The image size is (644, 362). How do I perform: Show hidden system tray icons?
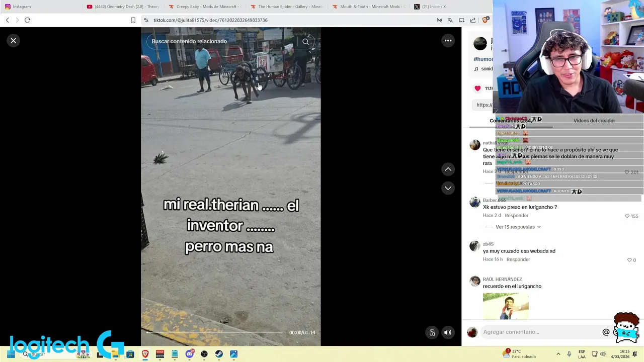click(x=558, y=354)
